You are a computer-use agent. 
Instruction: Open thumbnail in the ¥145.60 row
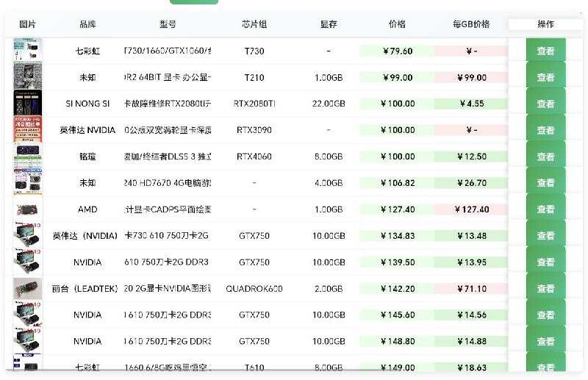pyautogui.click(x=28, y=315)
